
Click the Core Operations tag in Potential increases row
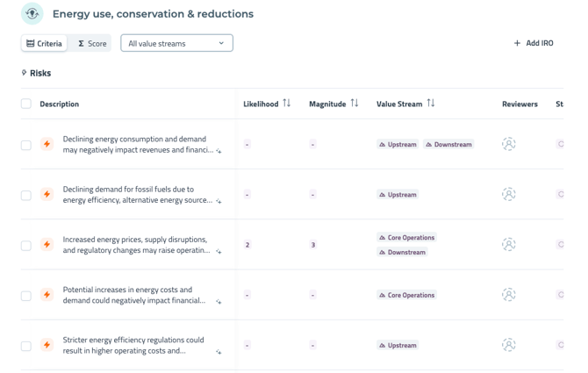coord(407,295)
